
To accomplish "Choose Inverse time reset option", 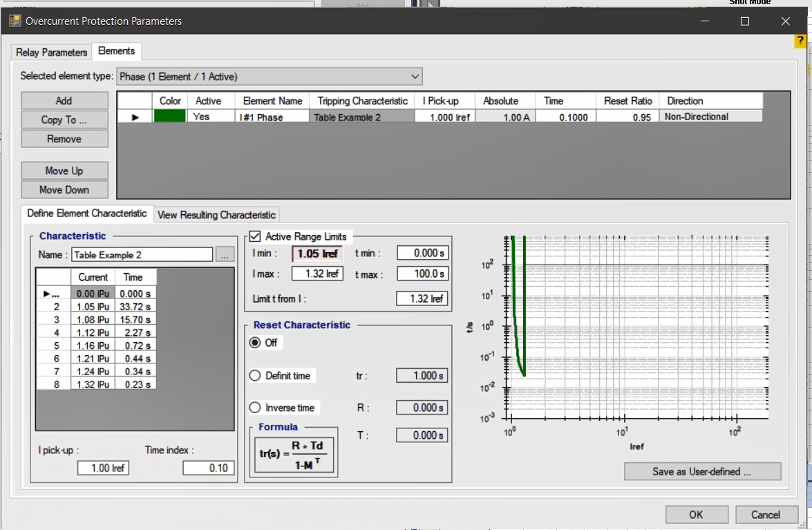I will pos(255,408).
